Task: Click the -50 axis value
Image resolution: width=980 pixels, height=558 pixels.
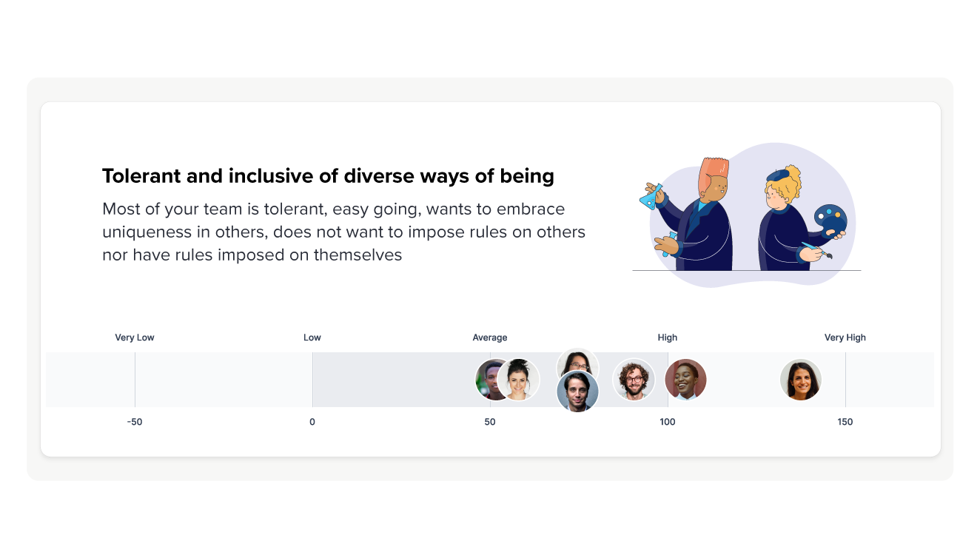Action: [135, 422]
